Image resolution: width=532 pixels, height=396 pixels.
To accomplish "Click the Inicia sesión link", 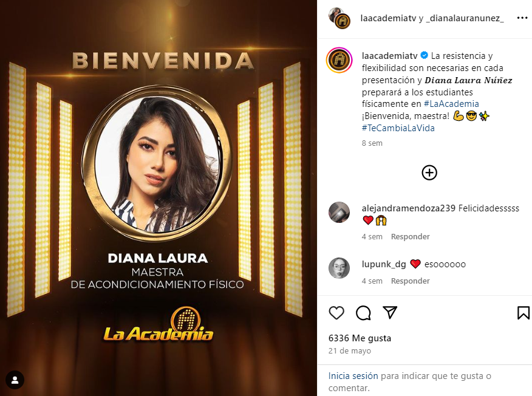I will 353,376.
